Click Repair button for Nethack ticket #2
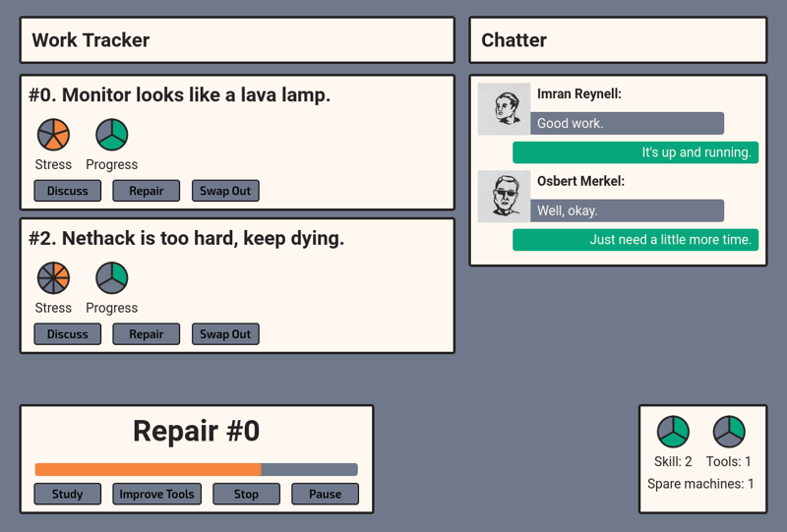The width and height of the screenshot is (787, 532). tap(146, 333)
